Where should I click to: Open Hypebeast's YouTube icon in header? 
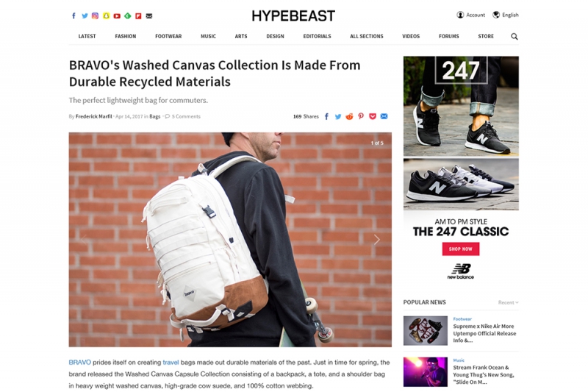tap(117, 15)
